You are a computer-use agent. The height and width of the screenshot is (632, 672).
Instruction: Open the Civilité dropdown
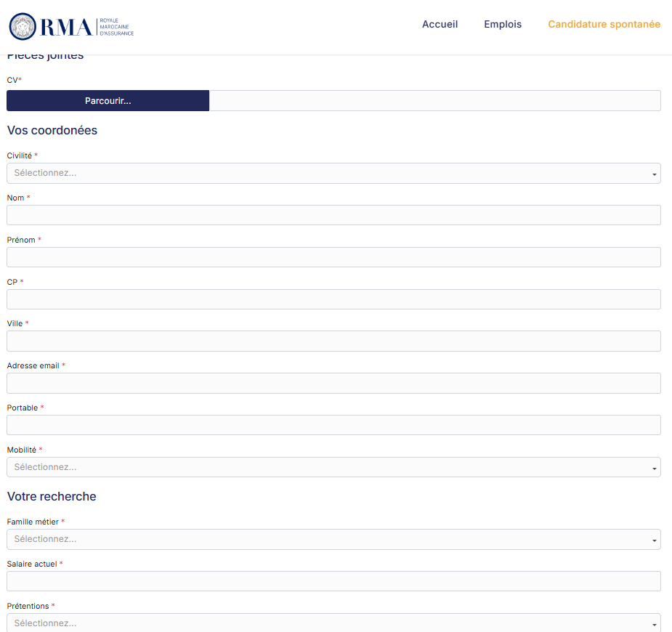(334, 173)
